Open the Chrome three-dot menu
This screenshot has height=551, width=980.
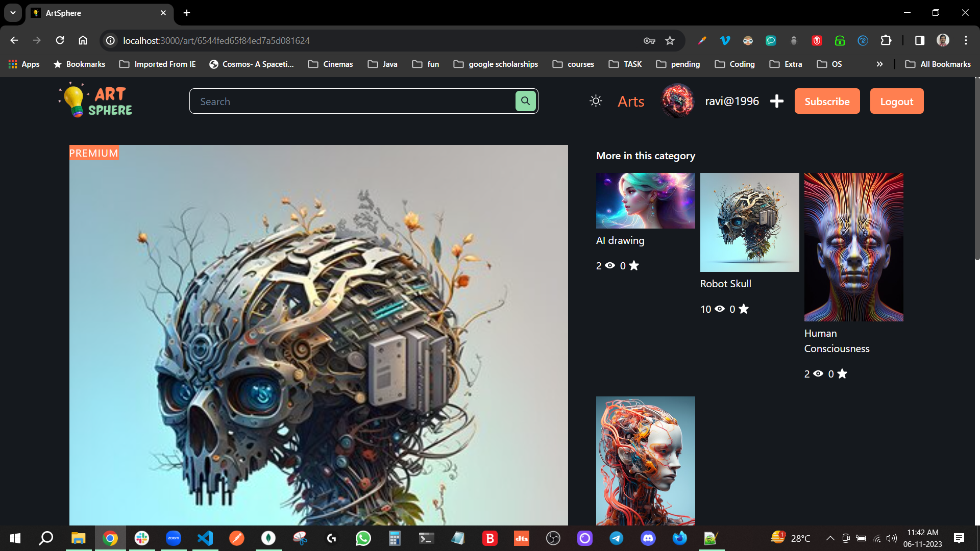pyautogui.click(x=966, y=41)
